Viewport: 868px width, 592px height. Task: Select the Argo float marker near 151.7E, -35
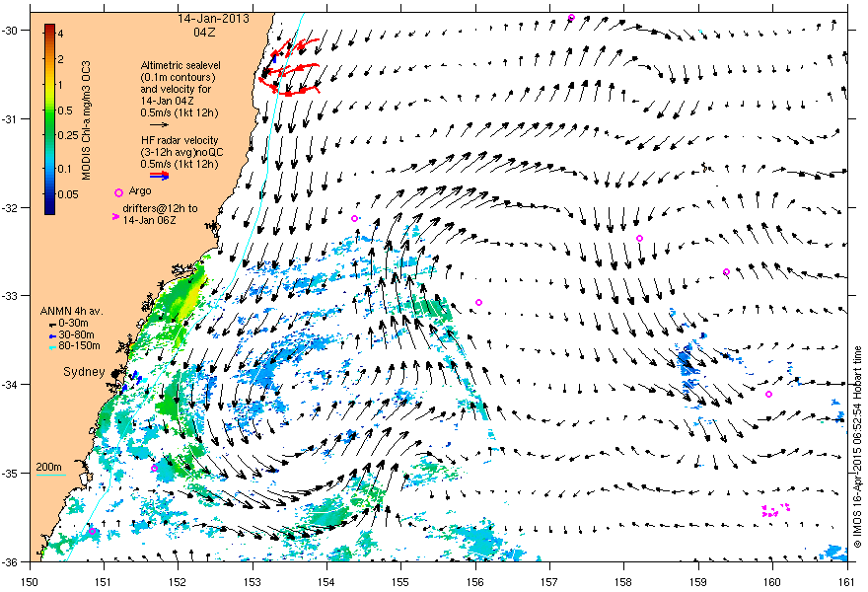(x=154, y=468)
